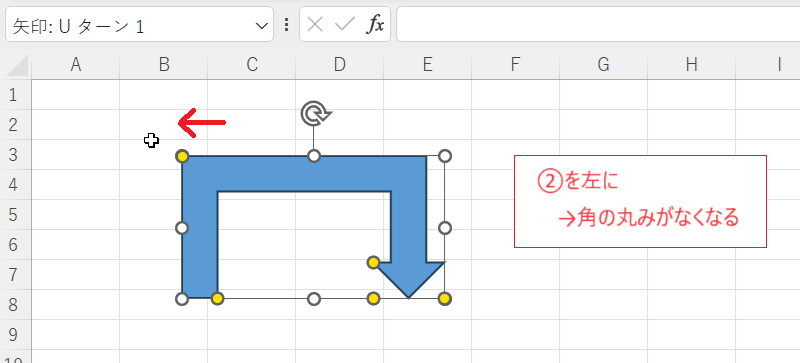Click into the formula bar input area

click(598, 24)
